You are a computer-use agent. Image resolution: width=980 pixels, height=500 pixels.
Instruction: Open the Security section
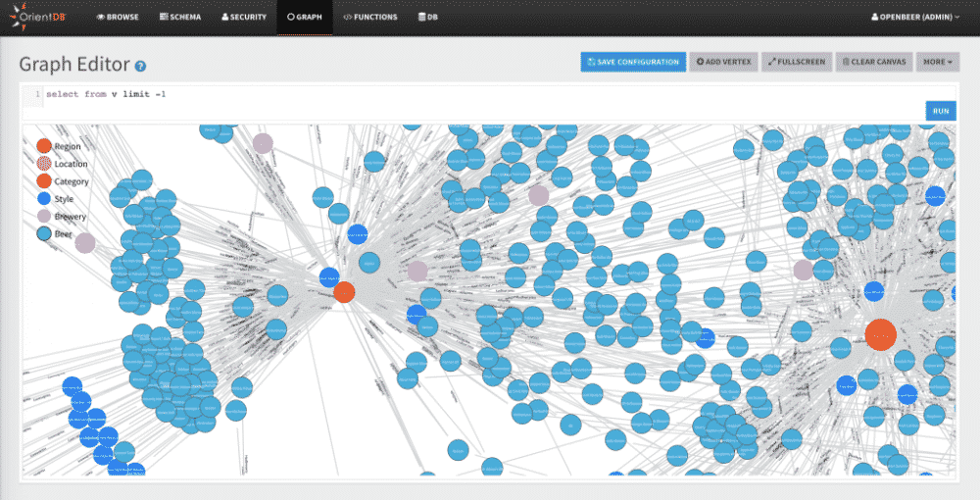tap(244, 18)
